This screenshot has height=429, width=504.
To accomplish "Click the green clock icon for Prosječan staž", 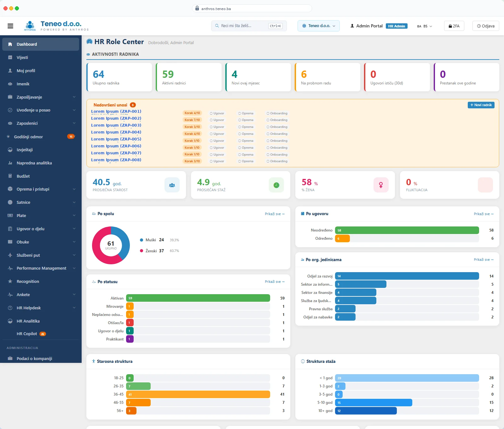I will [x=276, y=185].
